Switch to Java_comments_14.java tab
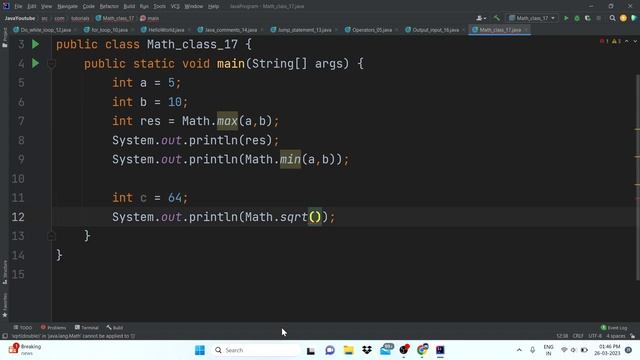The width and height of the screenshot is (640, 360). pyautogui.click(x=231, y=30)
